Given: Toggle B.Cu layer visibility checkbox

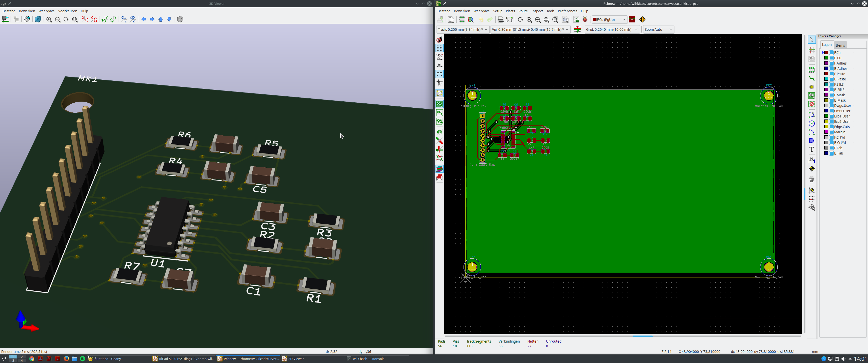Looking at the screenshot, I should click(831, 58).
